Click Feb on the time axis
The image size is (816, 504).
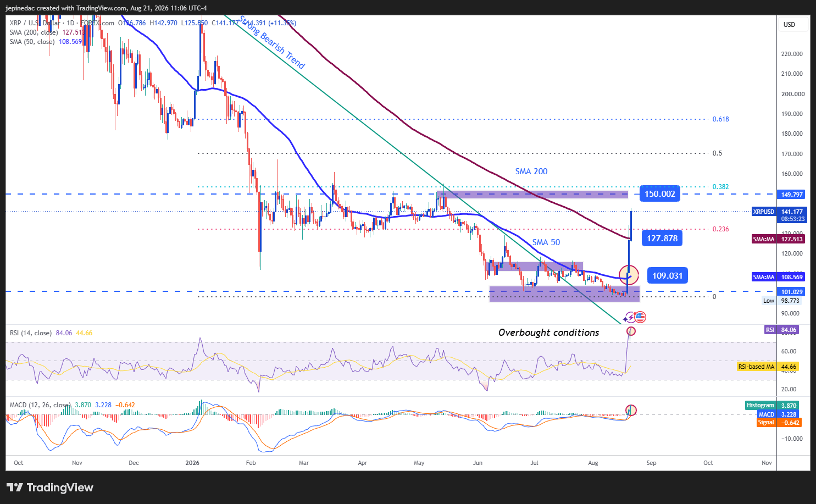tap(251, 463)
